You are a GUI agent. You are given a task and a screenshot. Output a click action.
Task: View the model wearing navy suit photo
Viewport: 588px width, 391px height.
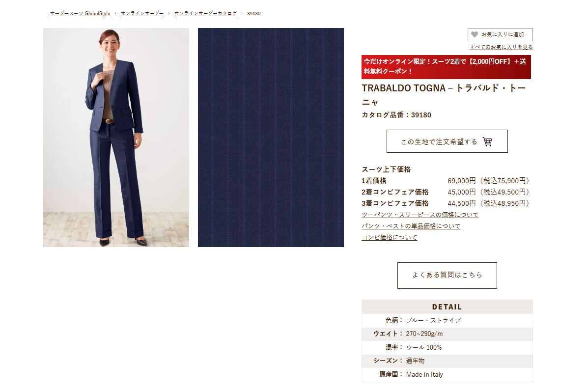click(x=116, y=138)
